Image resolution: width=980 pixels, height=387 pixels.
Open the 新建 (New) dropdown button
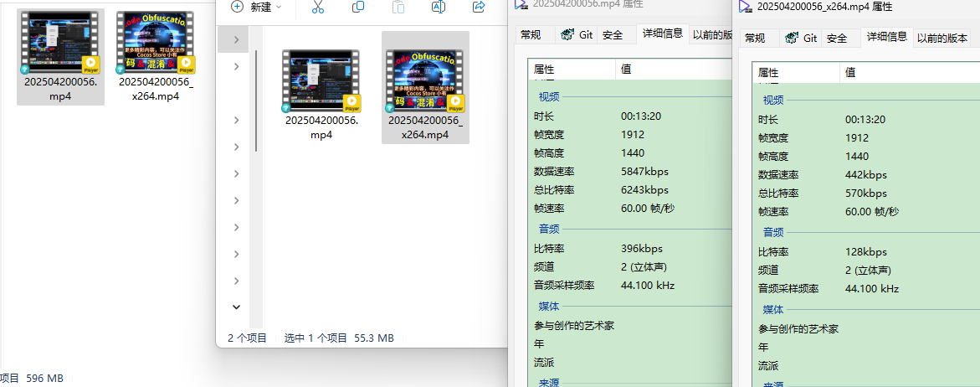pos(256,7)
